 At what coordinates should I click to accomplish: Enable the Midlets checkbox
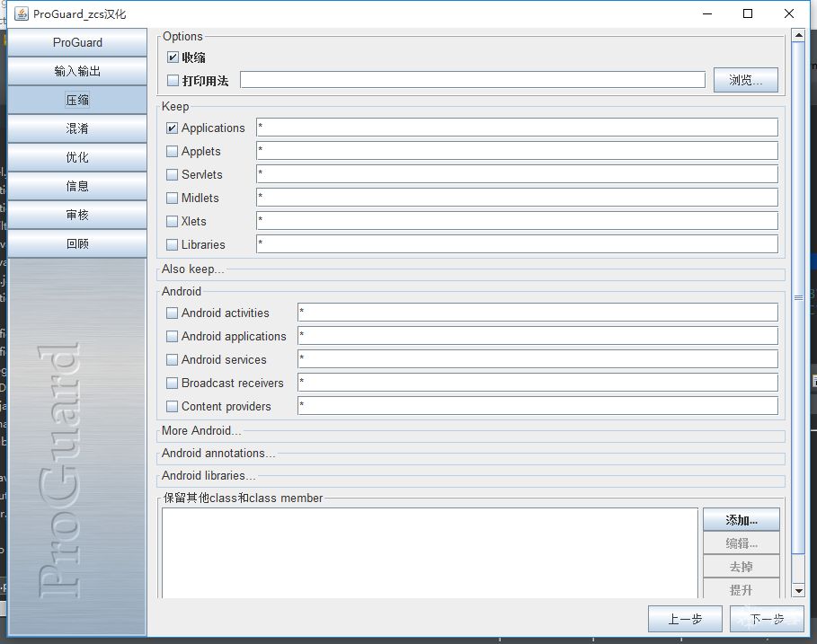[x=172, y=198]
